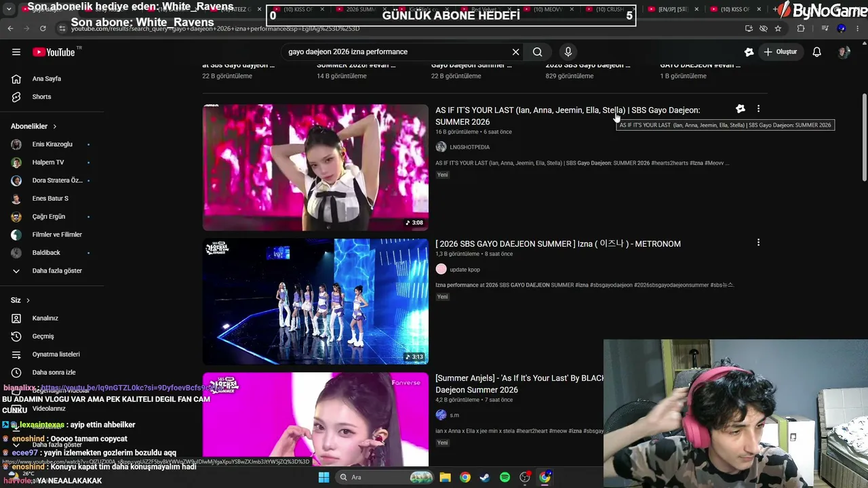This screenshot has width=868, height=488.
Task: Expand the Siz section chevron
Action: pos(28,300)
